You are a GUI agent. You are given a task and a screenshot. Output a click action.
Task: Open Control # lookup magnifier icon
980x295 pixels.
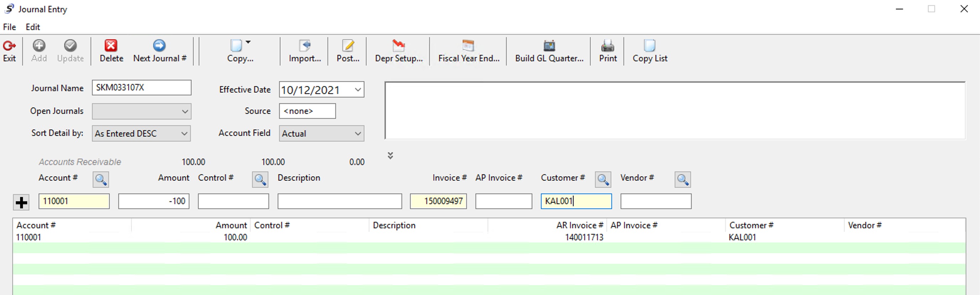click(260, 179)
